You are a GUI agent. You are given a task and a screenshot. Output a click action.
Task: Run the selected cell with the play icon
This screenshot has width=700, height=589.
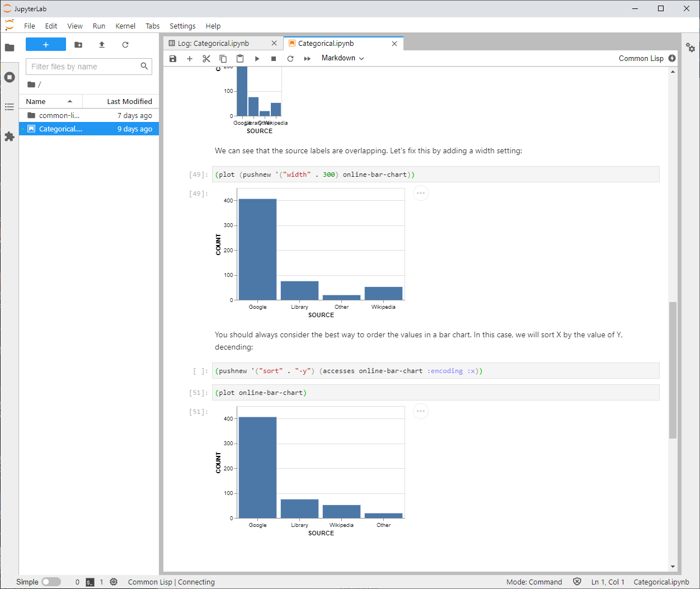coord(257,59)
